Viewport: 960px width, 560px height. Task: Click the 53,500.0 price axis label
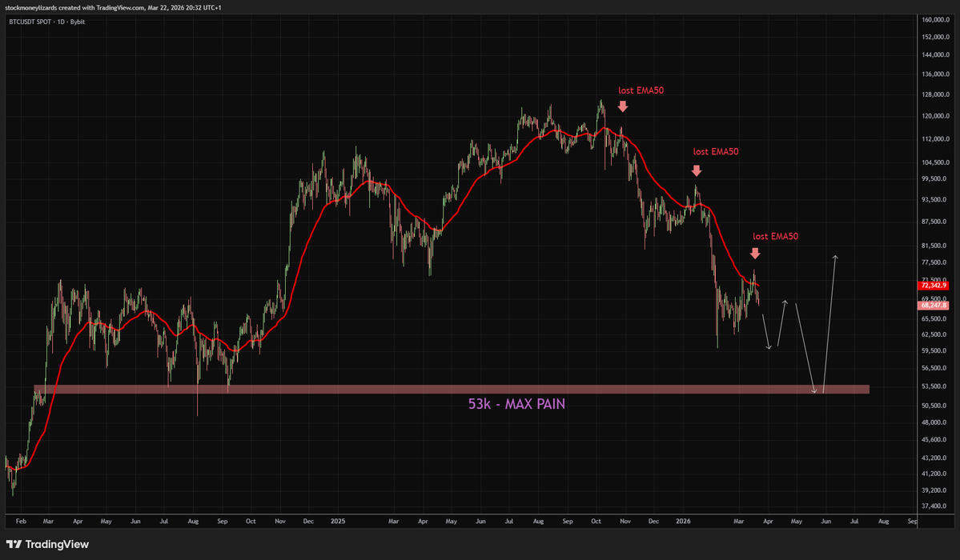pos(935,386)
